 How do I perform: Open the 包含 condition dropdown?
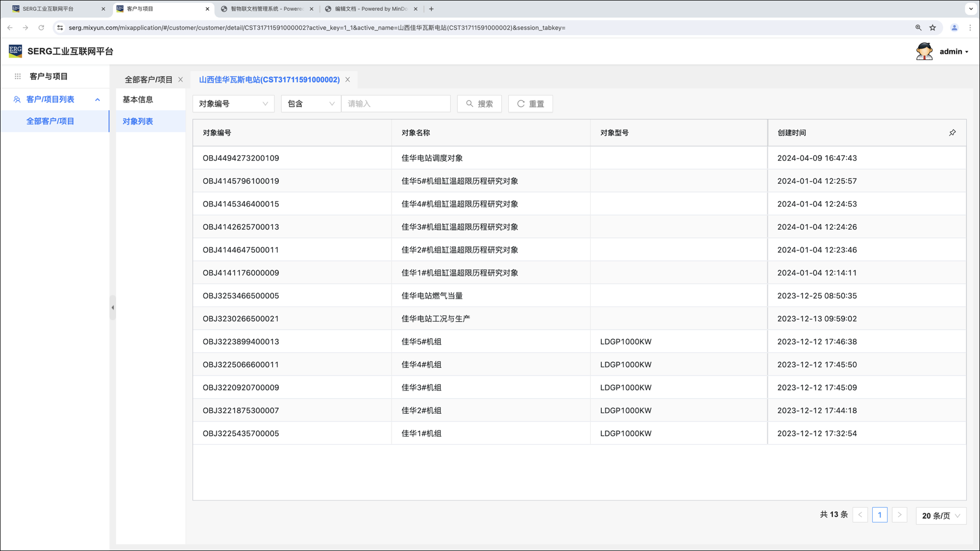[310, 104]
